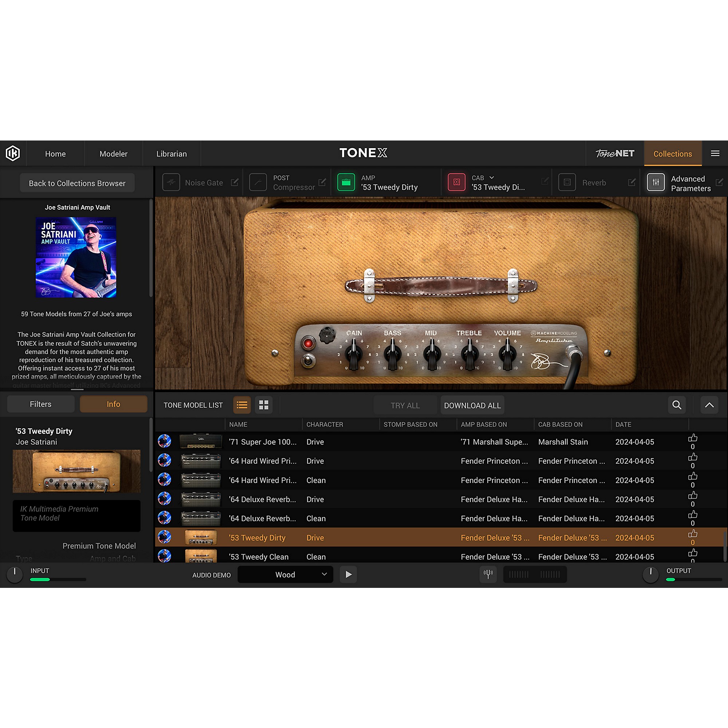Open Compressor edit settings icon

[x=322, y=182]
